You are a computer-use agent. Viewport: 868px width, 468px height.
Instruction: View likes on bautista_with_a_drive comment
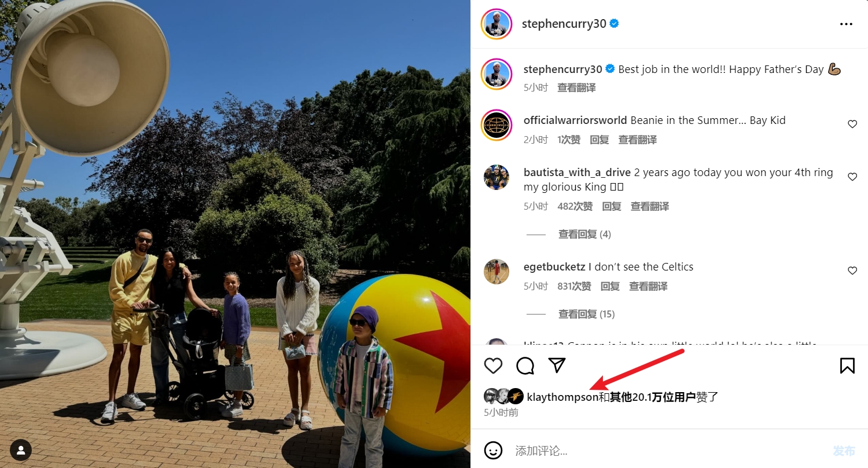pos(575,206)
